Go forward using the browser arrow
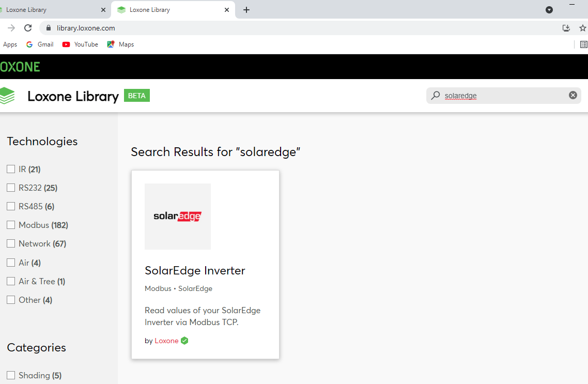This screenshot has height=384, width=588. point(11,28)
